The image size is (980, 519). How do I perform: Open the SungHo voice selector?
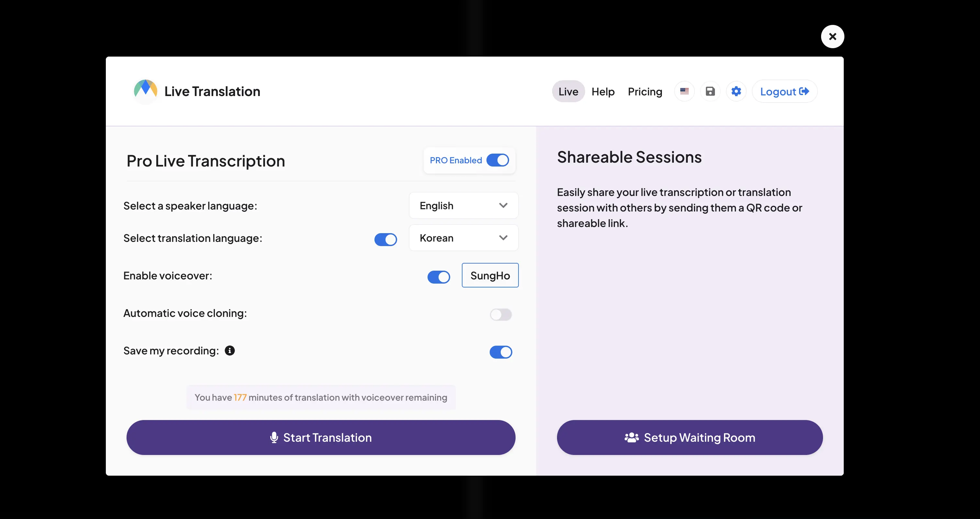pos(490,275)
